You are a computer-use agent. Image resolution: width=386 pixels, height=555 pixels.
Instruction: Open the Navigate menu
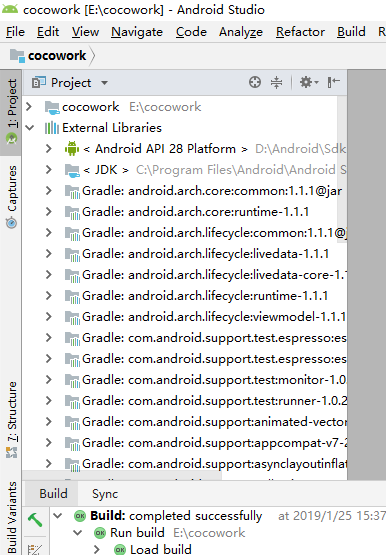pos(137,32)
